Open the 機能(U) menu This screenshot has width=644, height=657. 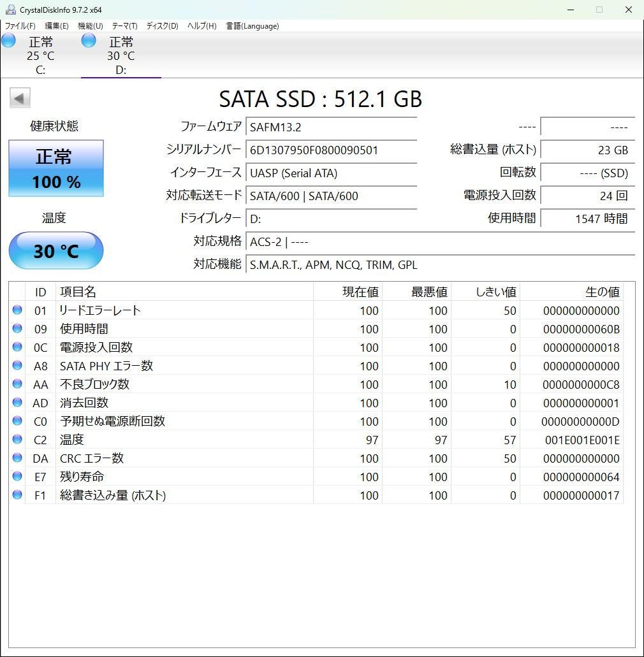coord(91,26)
